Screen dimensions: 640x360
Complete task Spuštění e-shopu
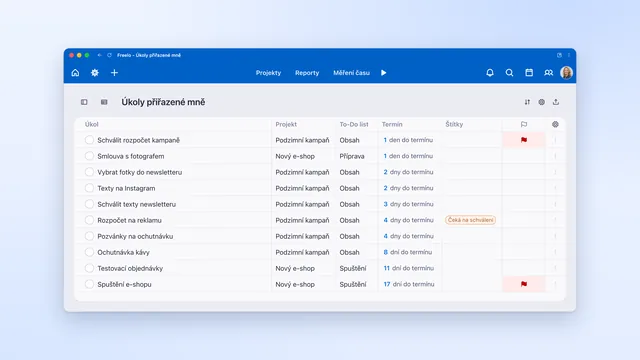(x=89, y=284)
